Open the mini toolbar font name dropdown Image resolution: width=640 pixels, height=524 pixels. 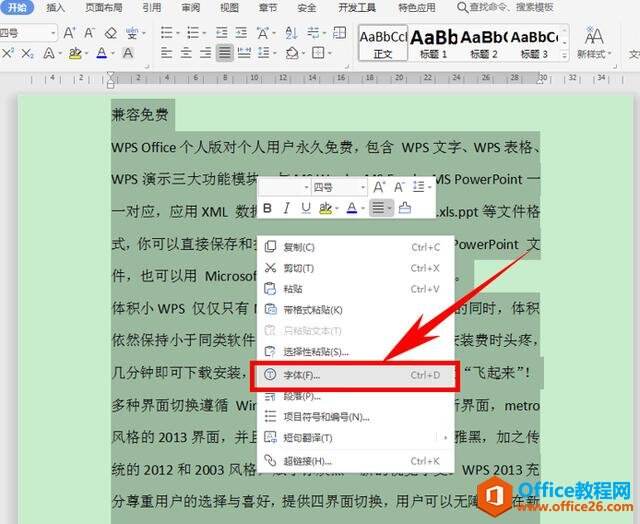click(x=306, y=187)
